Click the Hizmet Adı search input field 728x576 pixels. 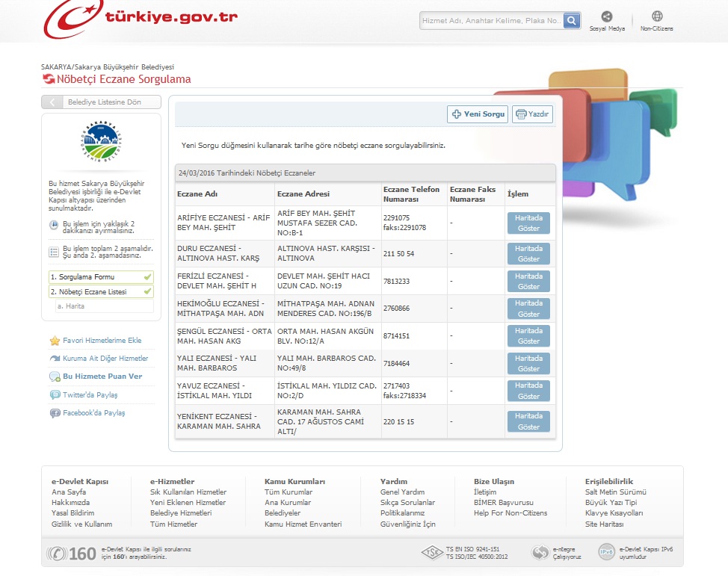491,21
